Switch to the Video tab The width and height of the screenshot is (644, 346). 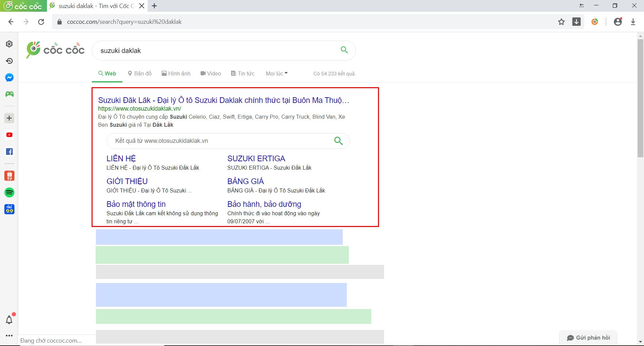point(211,73)
